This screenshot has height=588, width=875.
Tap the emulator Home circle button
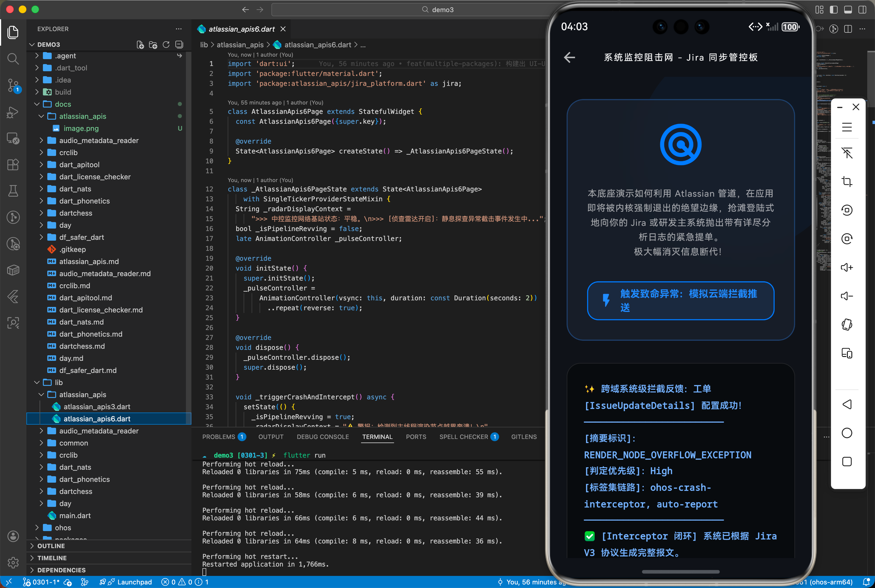point(847,433)
